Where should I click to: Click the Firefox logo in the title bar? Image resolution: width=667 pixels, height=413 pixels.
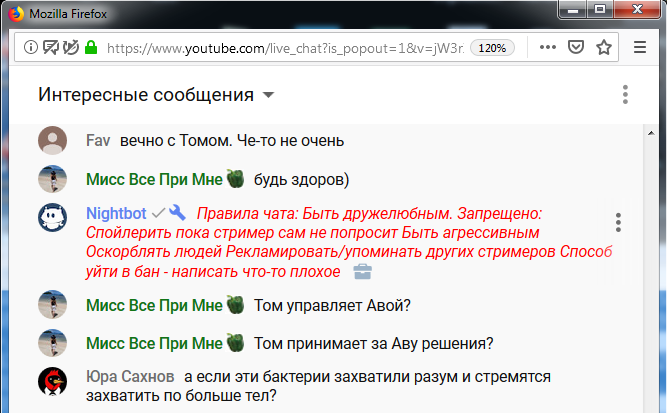[16, 14]
